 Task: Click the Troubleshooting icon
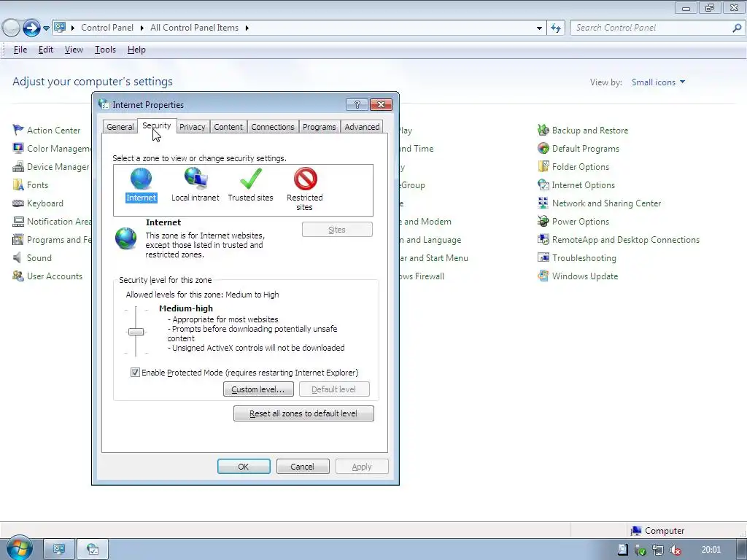tap(543, 257)
